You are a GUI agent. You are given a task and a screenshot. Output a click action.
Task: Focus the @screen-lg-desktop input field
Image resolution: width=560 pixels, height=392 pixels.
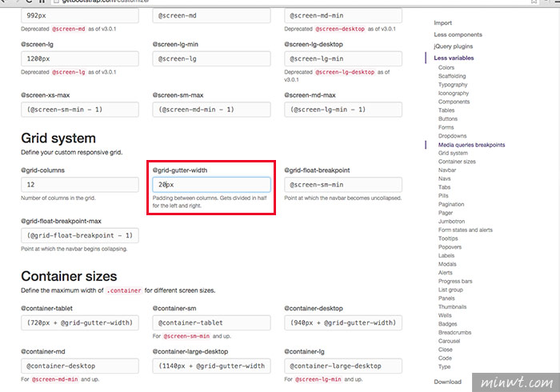tap(343, 58)
